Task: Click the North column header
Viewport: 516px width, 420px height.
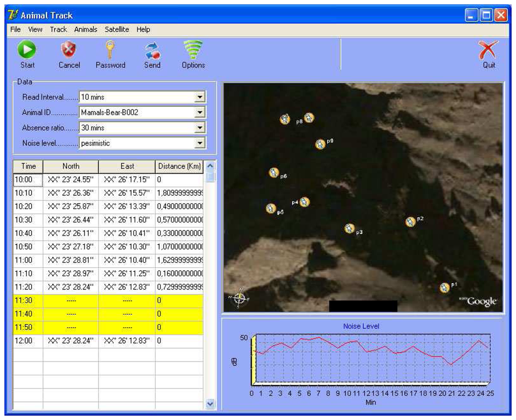Action: pyautogui.click(x=71, y=166)
